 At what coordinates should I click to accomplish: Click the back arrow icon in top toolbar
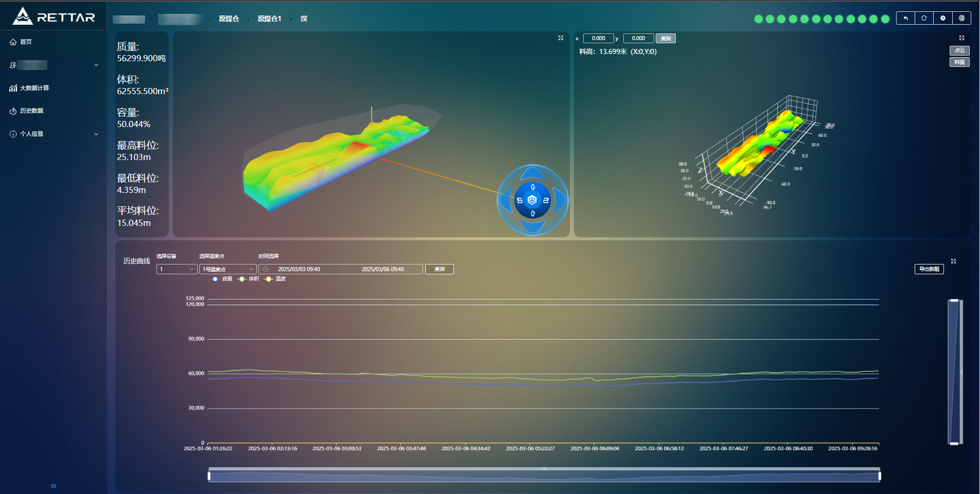tap(905, 18)
